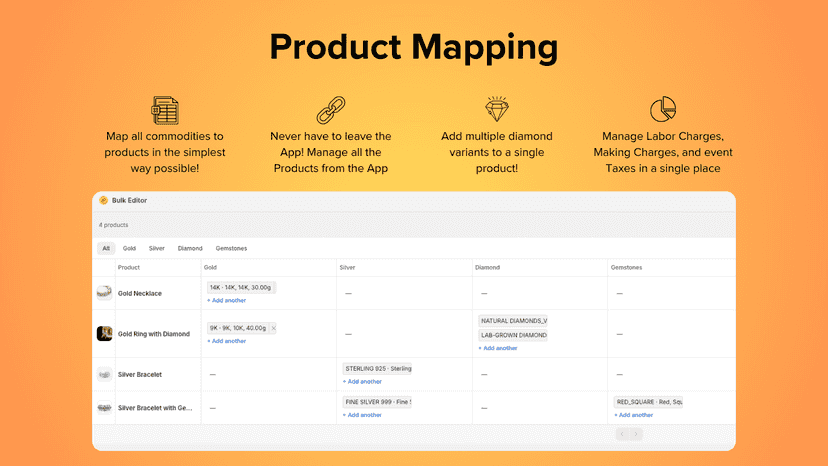Open the Gold Ring with Diamond thumbnail
This screenshot has width=828, height=466.
click(x=104, y=333)
